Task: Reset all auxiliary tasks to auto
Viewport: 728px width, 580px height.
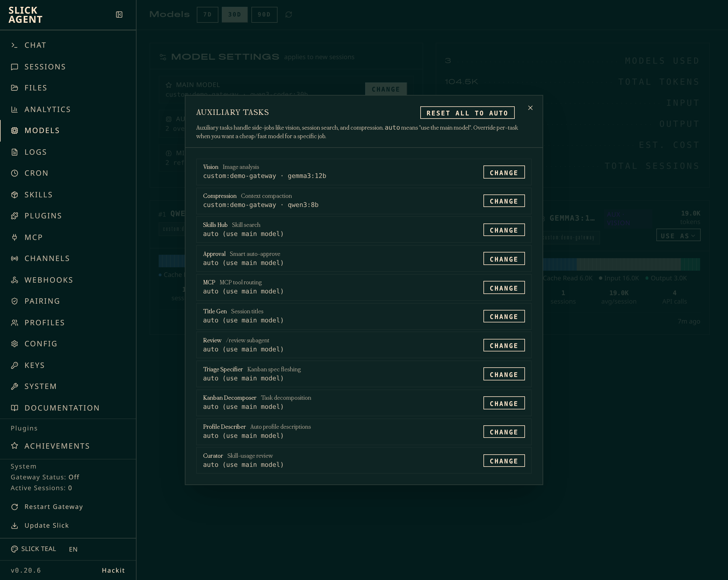Action: (467, 113)
